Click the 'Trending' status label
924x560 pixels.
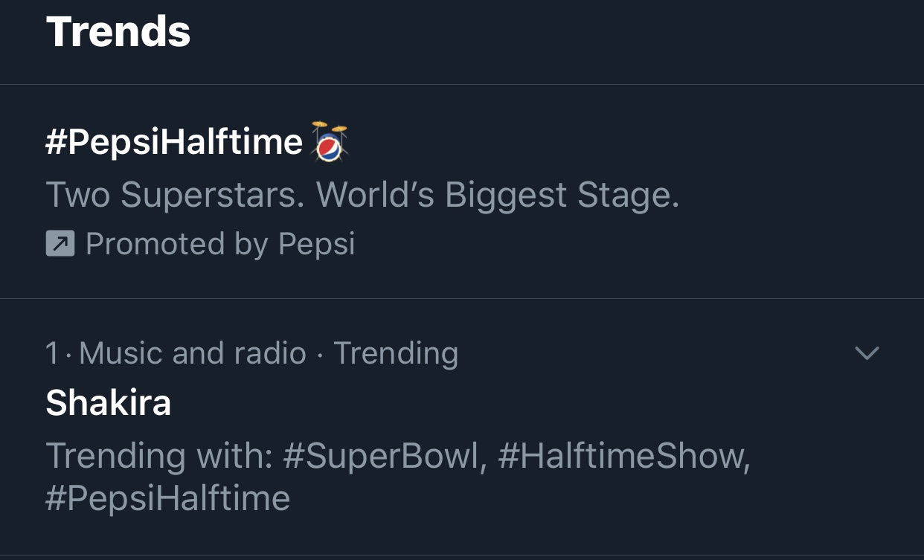click(x=396, y=353)
